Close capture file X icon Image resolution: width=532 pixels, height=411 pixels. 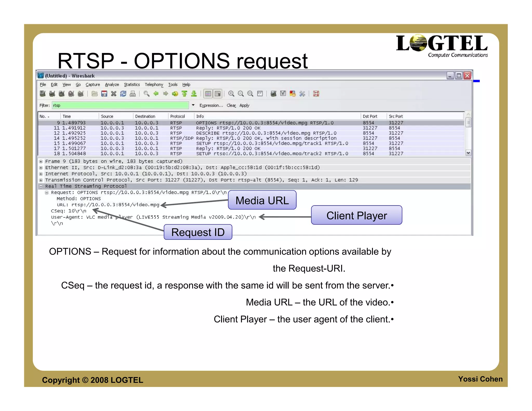click(x=114, y=94)
